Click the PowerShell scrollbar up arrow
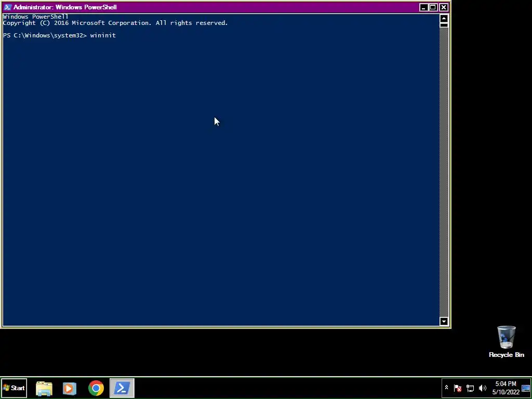Viewport: 532px width, 399px height. [x=444, y=18]
